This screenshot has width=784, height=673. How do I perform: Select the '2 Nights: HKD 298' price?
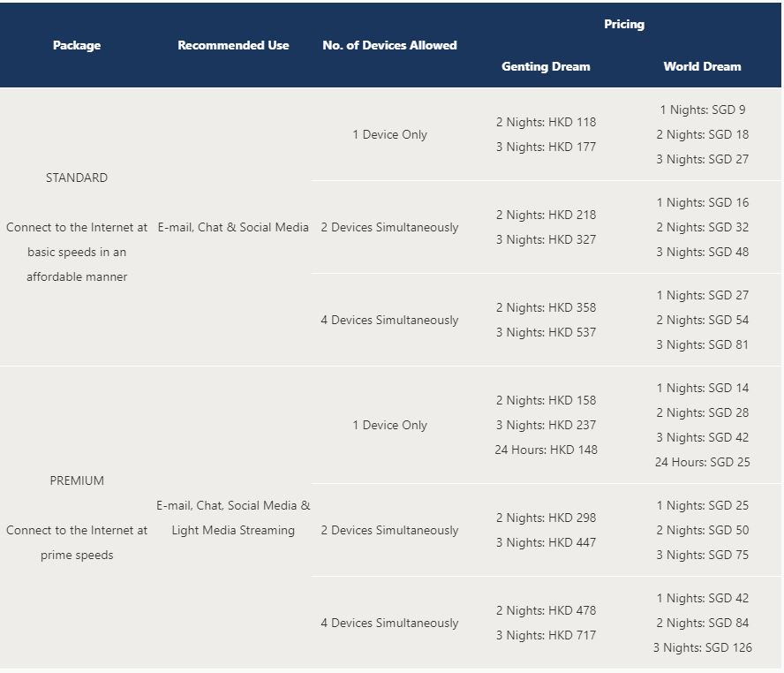click(x=546, y=518)
